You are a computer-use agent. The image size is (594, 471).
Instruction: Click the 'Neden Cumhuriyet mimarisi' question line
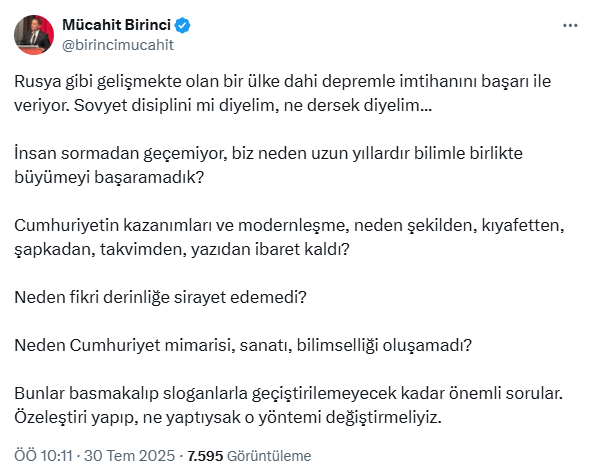pyautogui.click(x=243, y=345)
